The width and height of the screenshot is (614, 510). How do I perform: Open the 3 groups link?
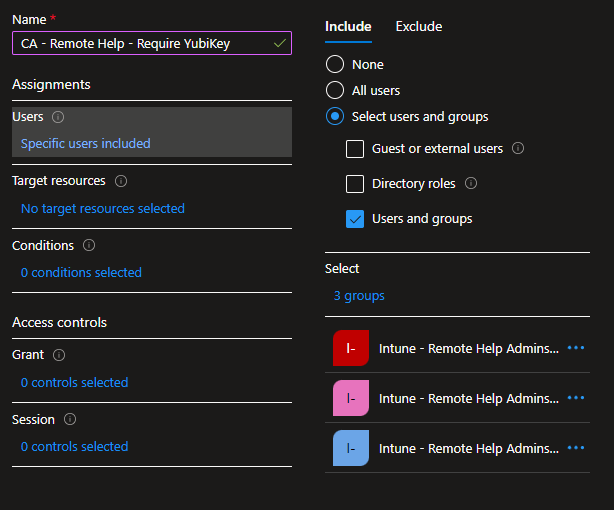359,295
